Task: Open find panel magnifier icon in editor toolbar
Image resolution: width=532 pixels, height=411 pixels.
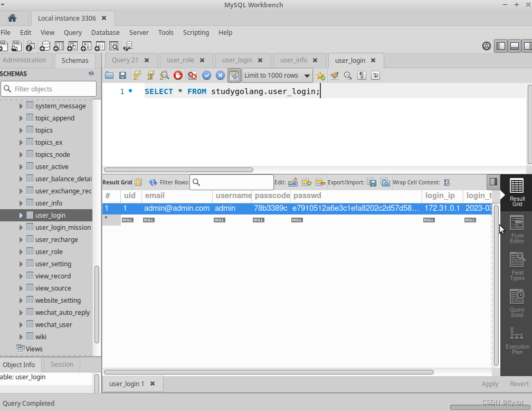Action: (348, 76)
